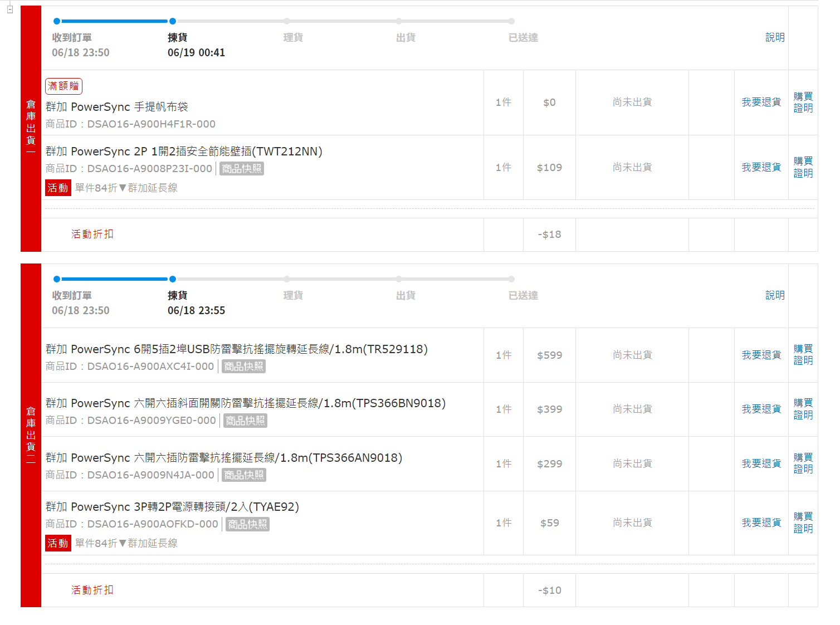Viewport: 840px width, 625px height.
Task: Click 活動 tag under TYAE92 adapter
Action: [x=58, y=543]
